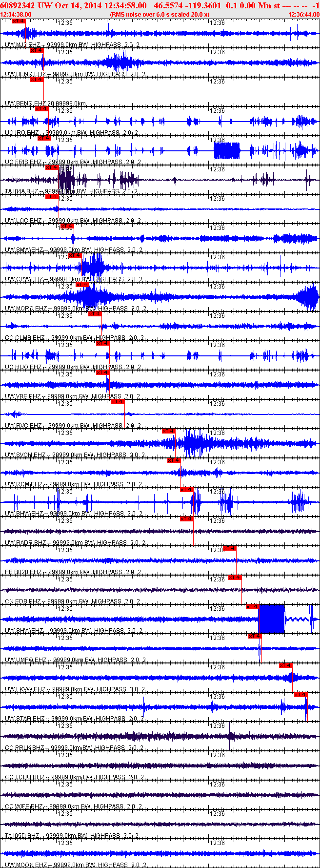Select the red arrival flag on UW LKWY trace

coord(285,665)
